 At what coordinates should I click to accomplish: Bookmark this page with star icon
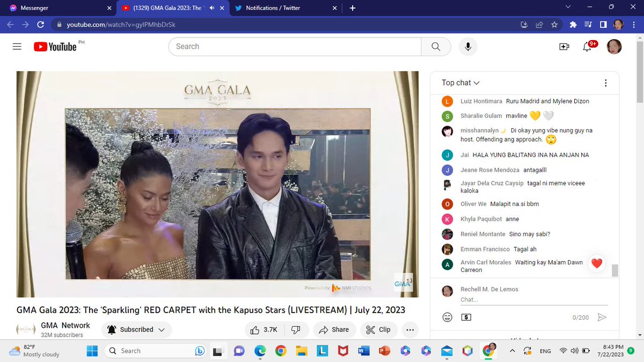coord(554,25)
